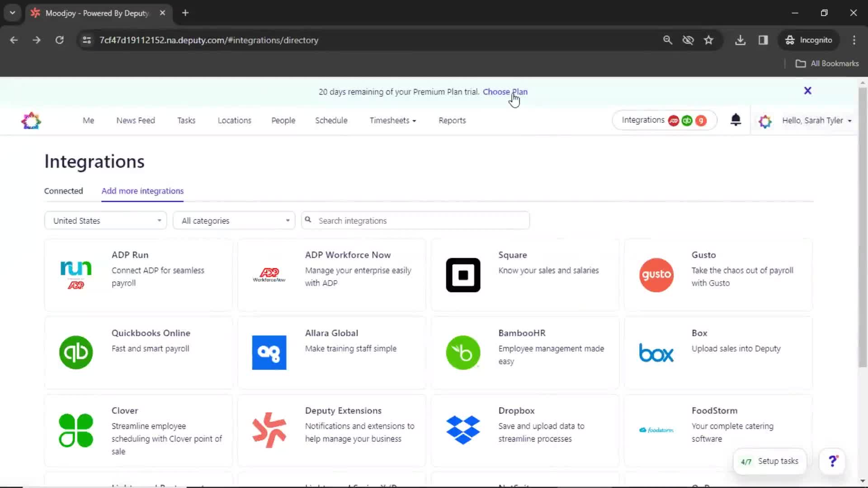Click the notifications bell icon
Viewport: 868px width, 488px height.
pos(736,120)
